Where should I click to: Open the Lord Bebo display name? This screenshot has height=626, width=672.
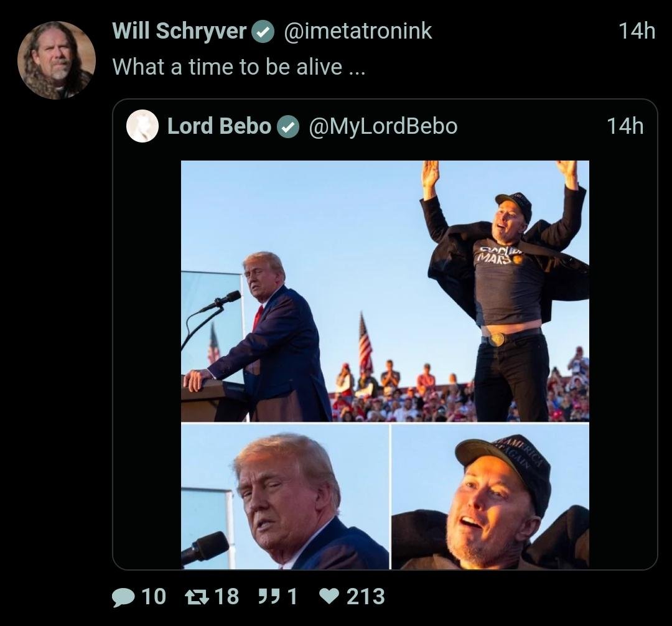click(219, 126)
